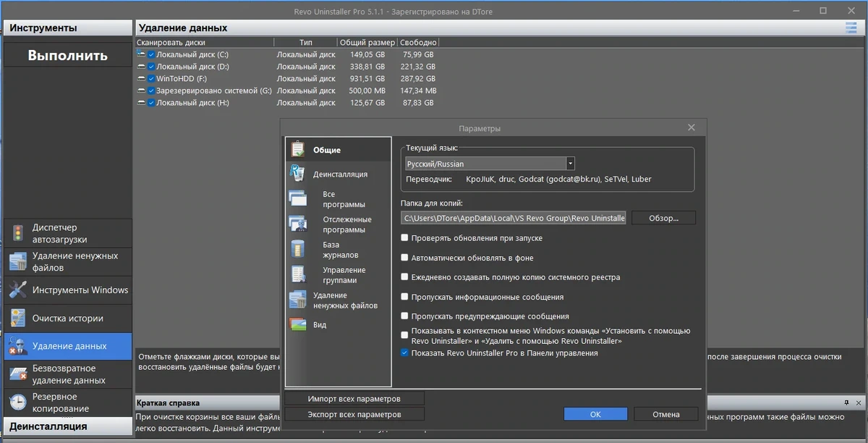The height and width of the screenshot is (443, 868).
Task: Click the База журналов icon
Action: (x=298, y=249)
